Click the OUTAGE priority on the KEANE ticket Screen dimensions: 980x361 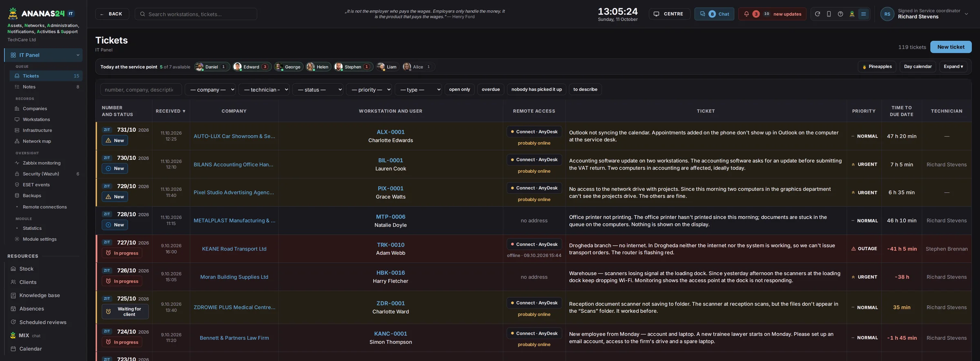pyautogui.click(x=864, y=249)
